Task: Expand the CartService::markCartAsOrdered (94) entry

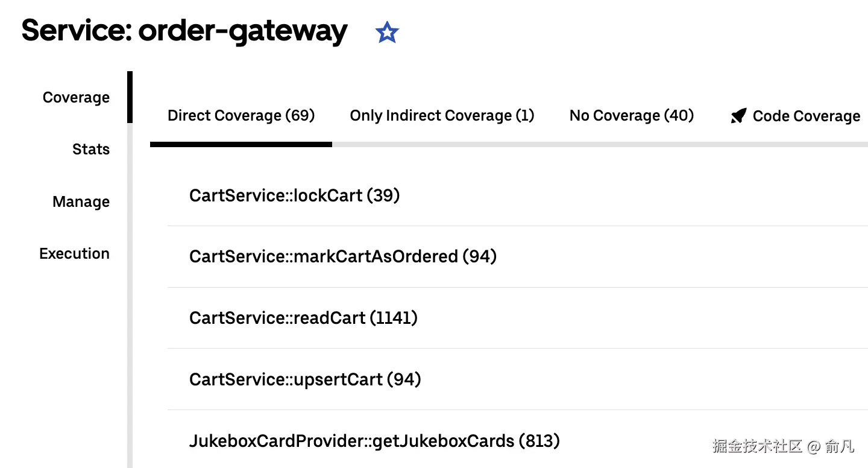Action: click(342, 257)
